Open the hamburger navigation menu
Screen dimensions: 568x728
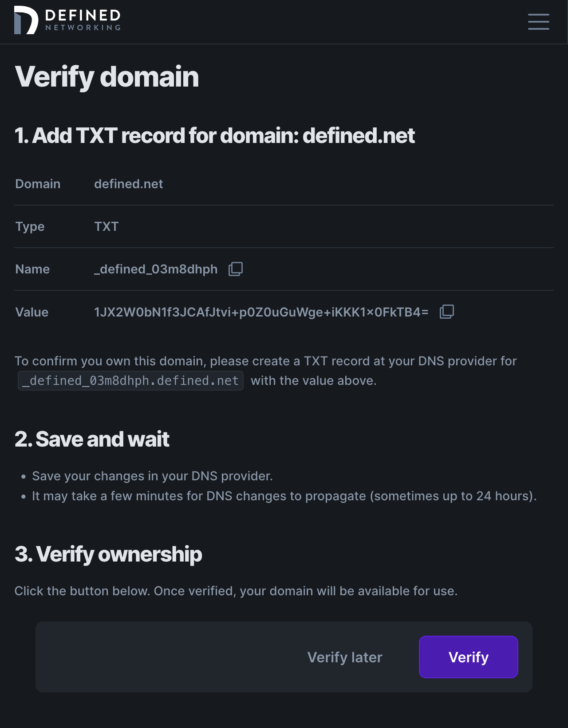pyautogui.click(x=538, y=22)
